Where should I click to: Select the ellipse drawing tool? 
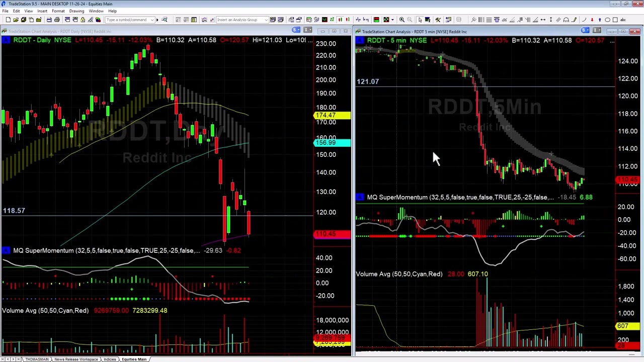tap(608, 20)
